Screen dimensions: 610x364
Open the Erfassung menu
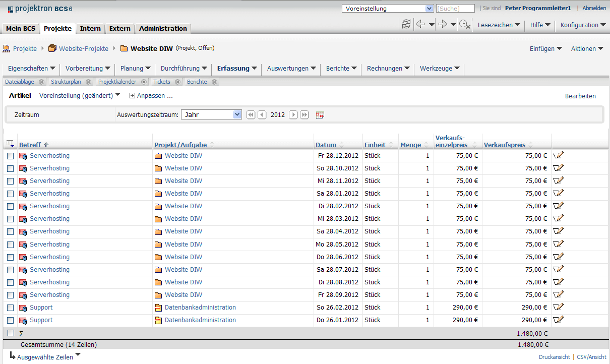pyautogui.click(x=237, y=68)
